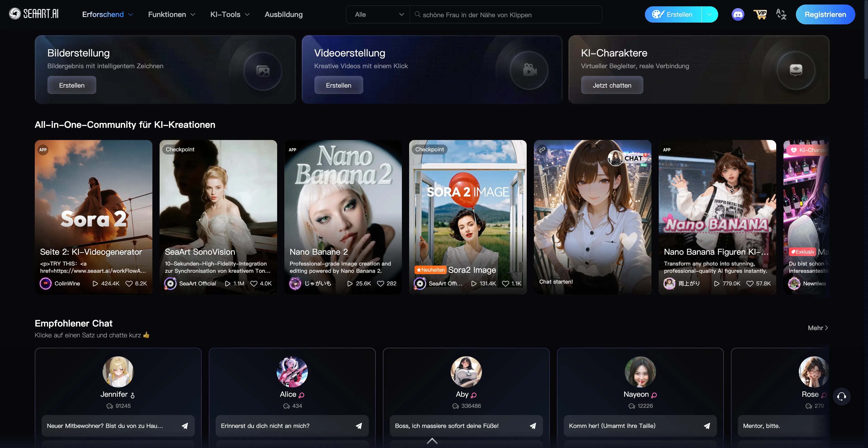Open the VIP shopping cart icon
Image resolution: width=868 pixels, height=448 pixels.
point(760,14)
